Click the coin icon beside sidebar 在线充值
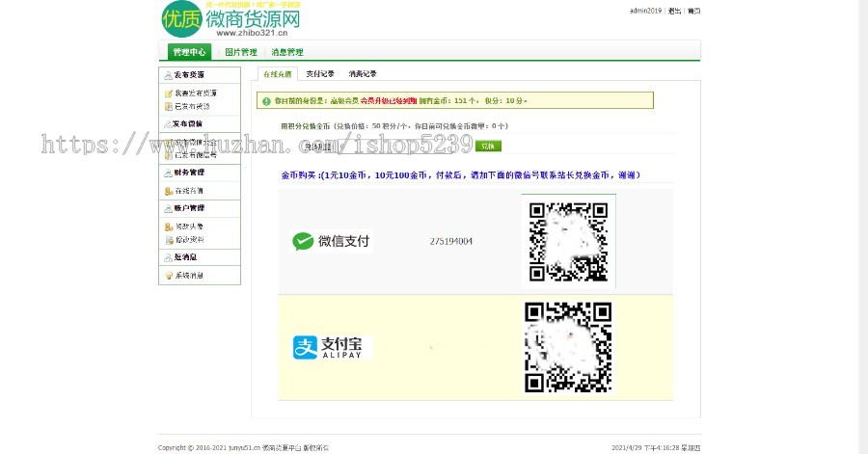Viewport: 868px width, 454px height. pyautogui.click(x=168, y=191)
